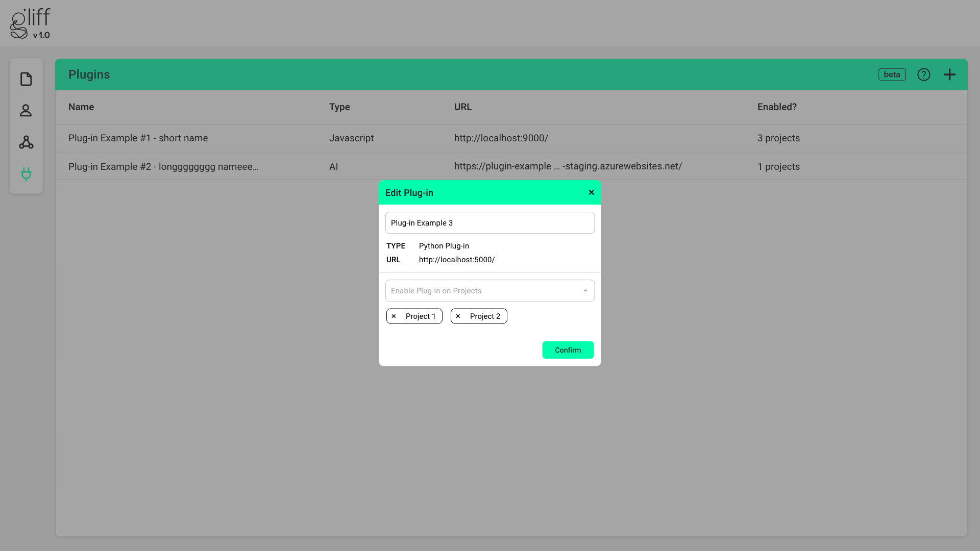The width and height of the screenshot is (980, 551).
Task: Click the project selector dropdown arrow
Action: [x=585, y=290]
